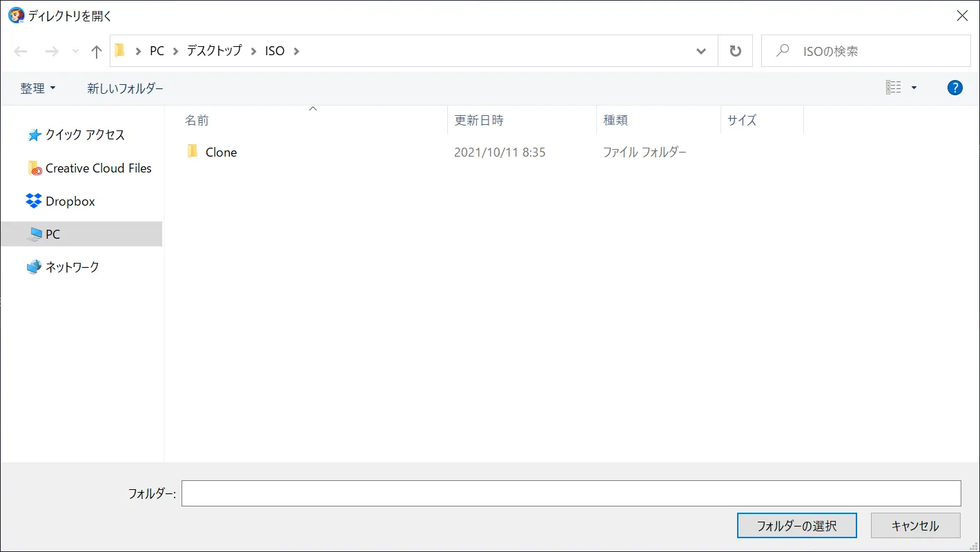Image resolution: width=980 pixels, height=552 pixels.
Task: Confirm with フォルダーの選択 button
Action: (x=797, y=526)
